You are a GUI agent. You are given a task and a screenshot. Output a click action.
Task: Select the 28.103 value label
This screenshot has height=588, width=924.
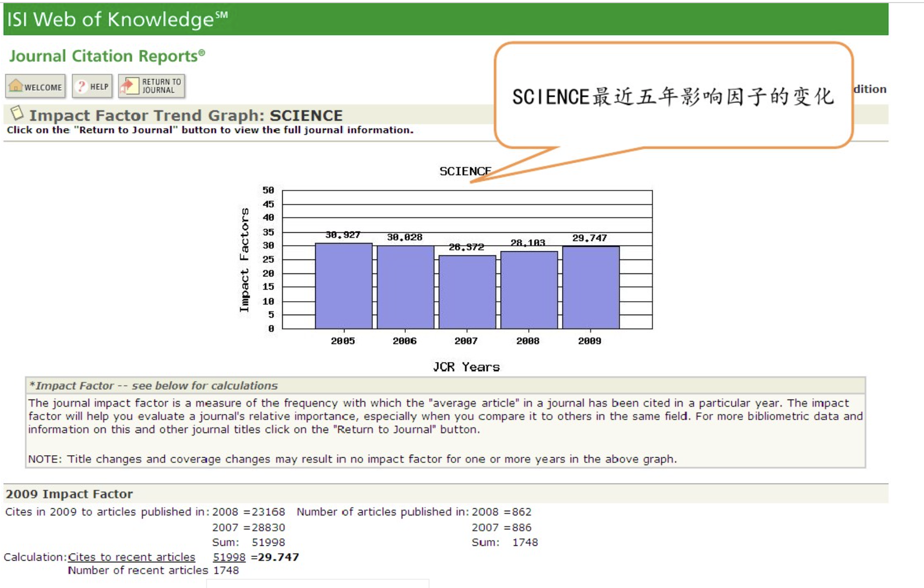click(528, 243)
